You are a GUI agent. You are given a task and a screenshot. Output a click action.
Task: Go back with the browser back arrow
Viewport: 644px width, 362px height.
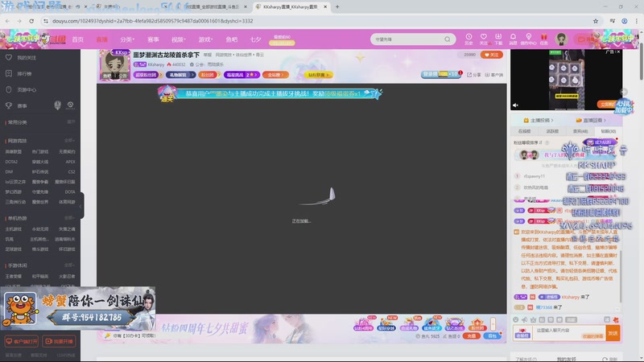click(x=7, y=21)
